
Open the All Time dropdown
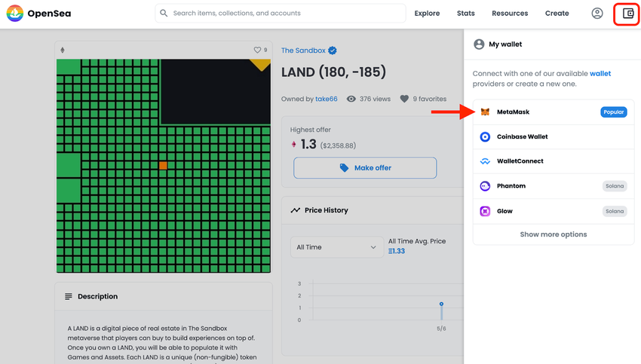click(336, 247)
